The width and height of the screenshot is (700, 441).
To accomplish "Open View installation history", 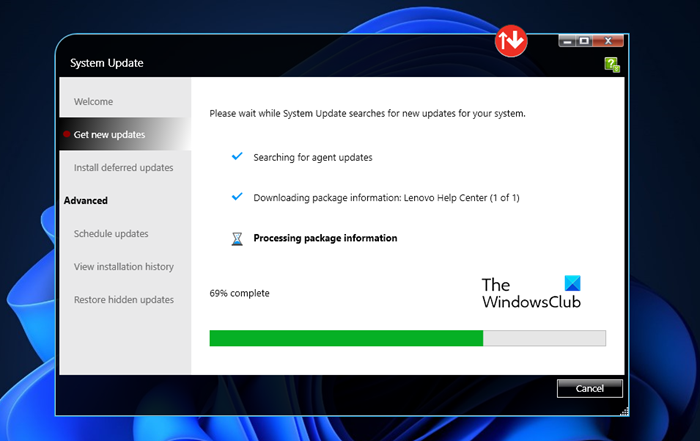I will coord(125,266).
